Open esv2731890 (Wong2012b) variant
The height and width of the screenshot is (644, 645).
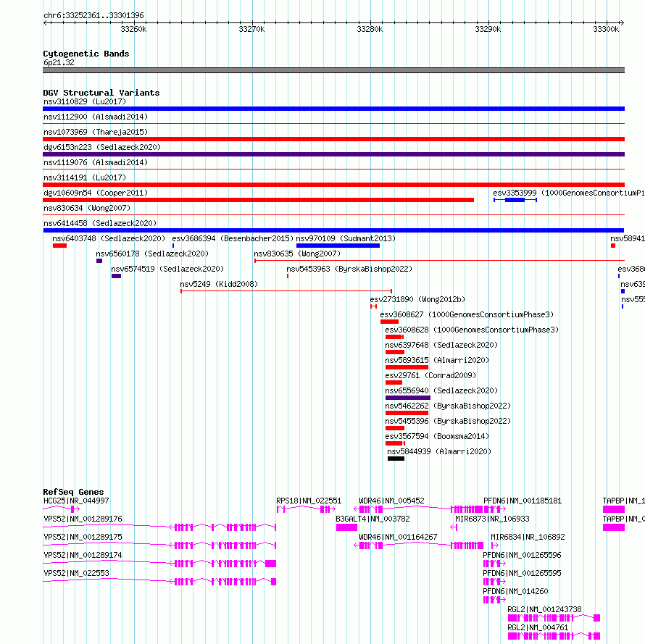(373, 306)
